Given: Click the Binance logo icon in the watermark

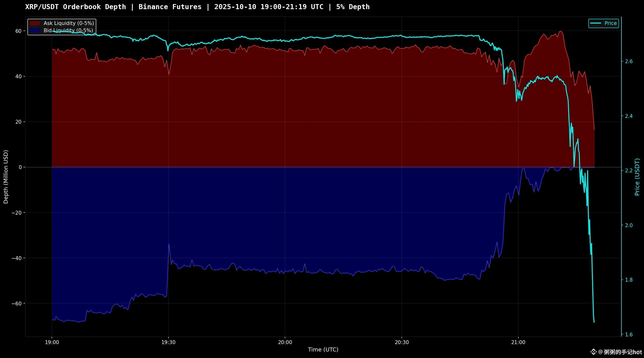Looking at the screenshot, I should pyautogui.click(x=594, y=352).
